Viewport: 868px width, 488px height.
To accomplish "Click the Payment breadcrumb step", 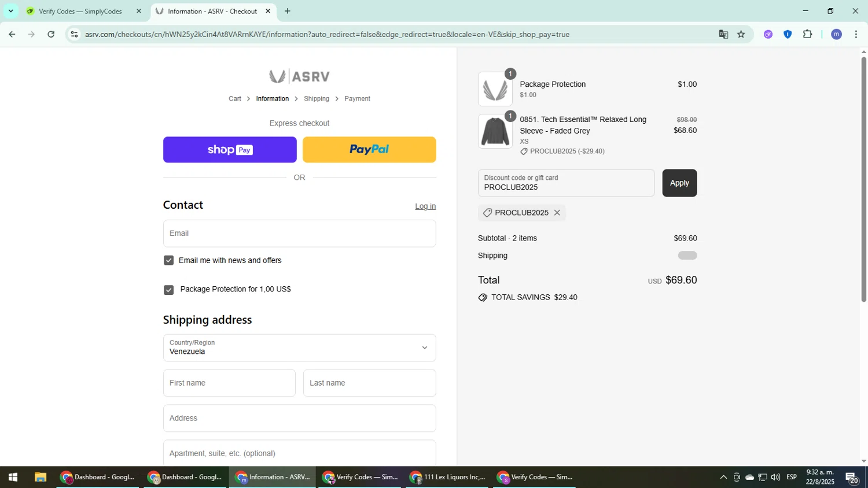I will [x=357, y=99].
